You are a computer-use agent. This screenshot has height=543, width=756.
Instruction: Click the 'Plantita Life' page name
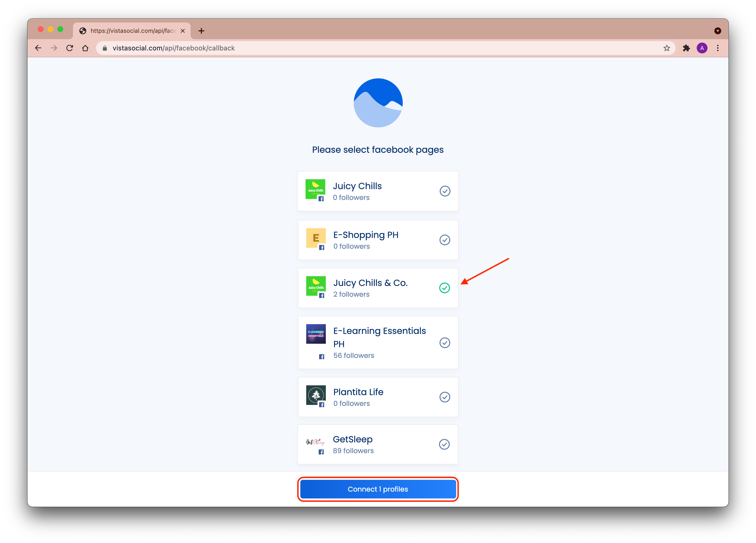point(358,392)
